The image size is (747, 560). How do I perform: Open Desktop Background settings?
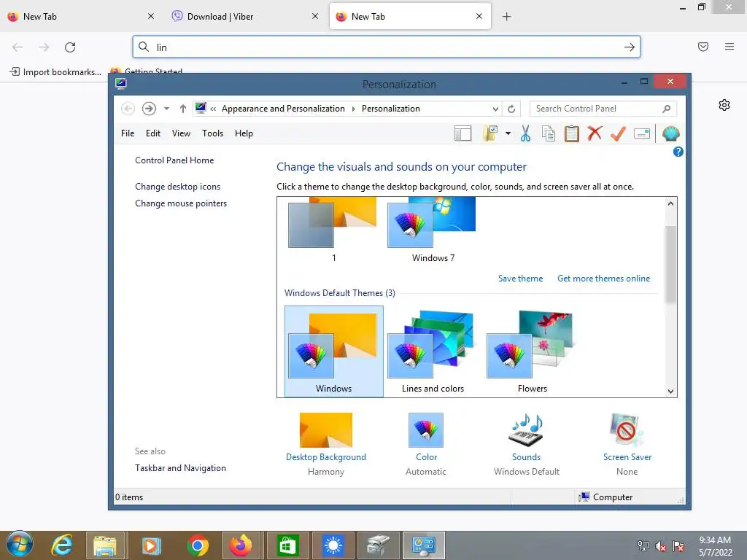tap(326, 444)
